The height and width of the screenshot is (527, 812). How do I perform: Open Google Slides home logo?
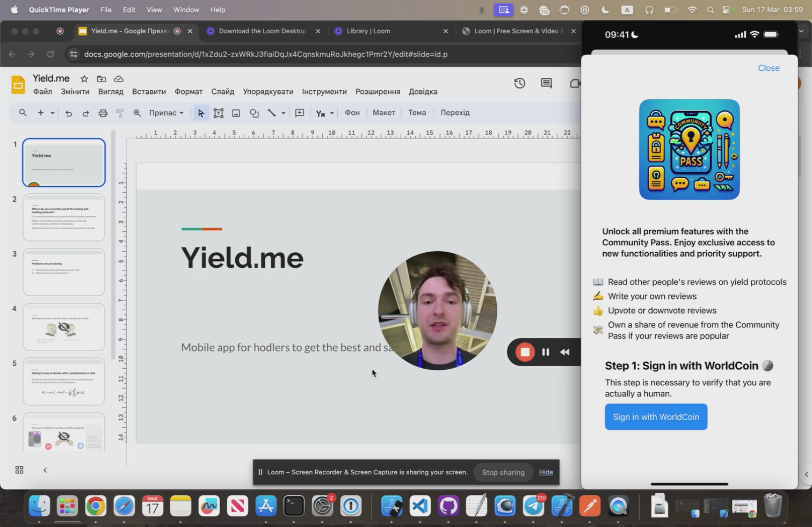(18, 85)
